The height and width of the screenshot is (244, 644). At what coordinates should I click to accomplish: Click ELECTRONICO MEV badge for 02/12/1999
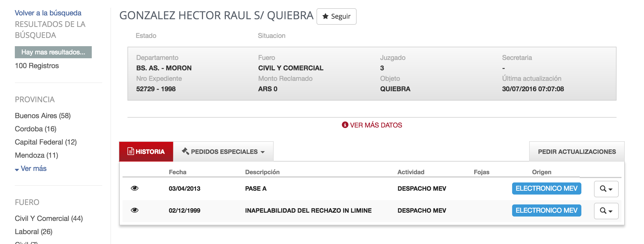pos(546,210)
